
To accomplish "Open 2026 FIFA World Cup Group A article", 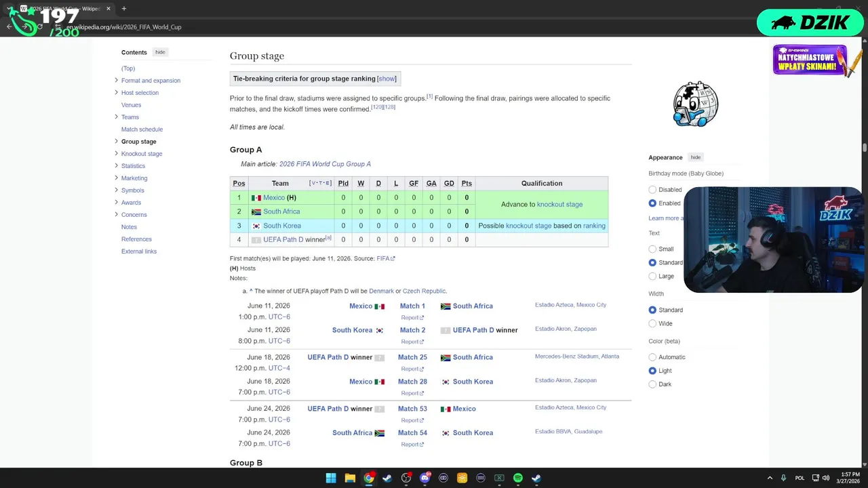I will pos(325,164).
